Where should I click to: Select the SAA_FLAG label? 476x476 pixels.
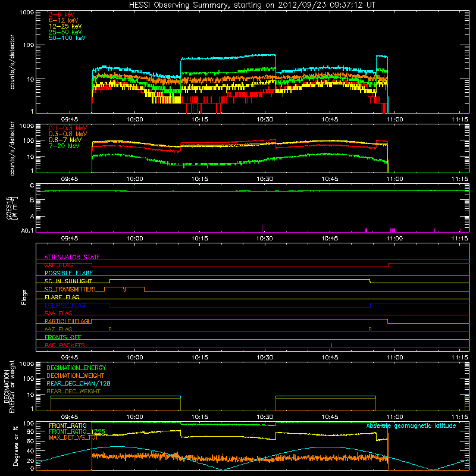pyautogui.click(x=58, y=313)
